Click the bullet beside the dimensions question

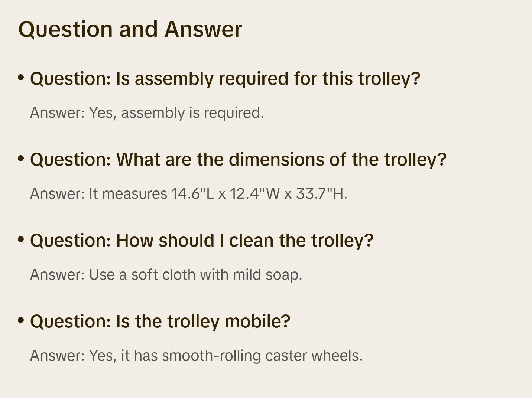click(21, 159)
